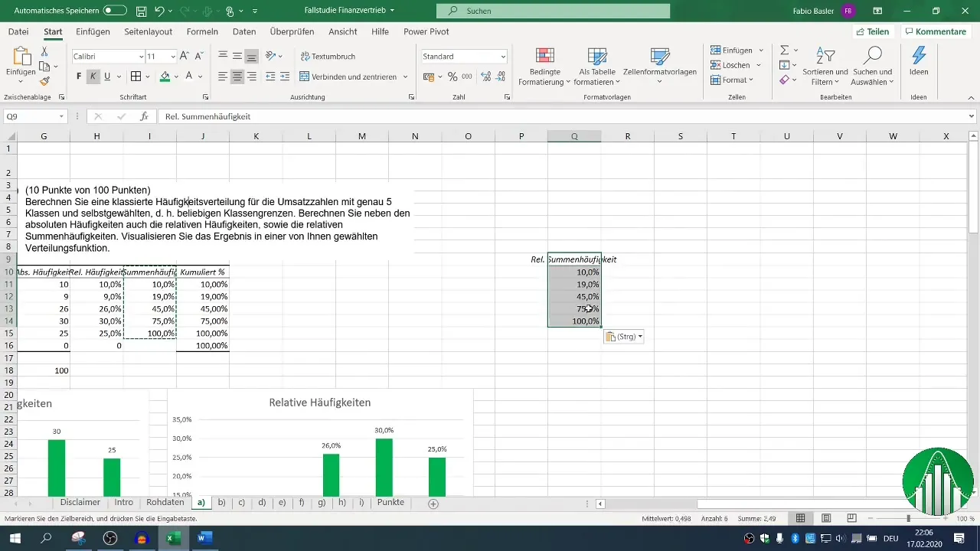Switch to the Formeln ribbon tab
The image size is (980, 551).
(x=202, y=32)
